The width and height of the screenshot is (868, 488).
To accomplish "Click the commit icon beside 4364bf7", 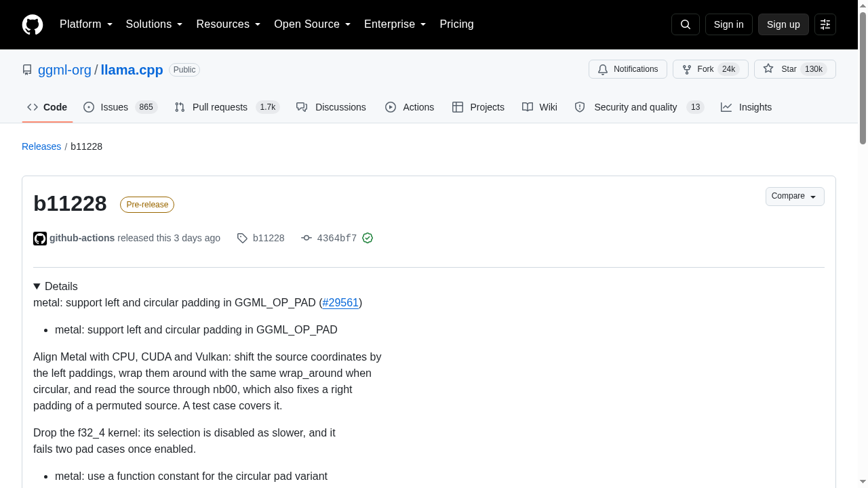I will pyautogui.click(x=307, y=238).
